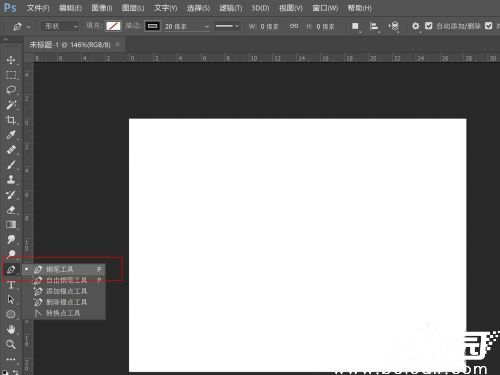Image resolution: width=500 pixels, height=375 pixels.
Task: Click the Ps logo icon
Action: pos(10,8)
